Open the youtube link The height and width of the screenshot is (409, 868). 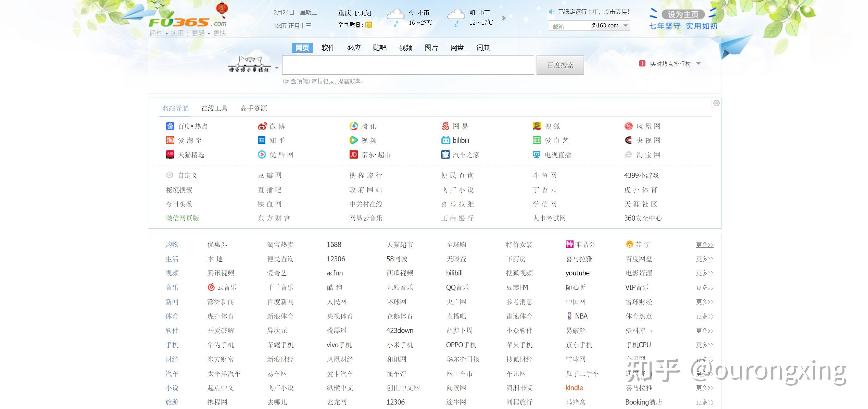pos(577,273)
